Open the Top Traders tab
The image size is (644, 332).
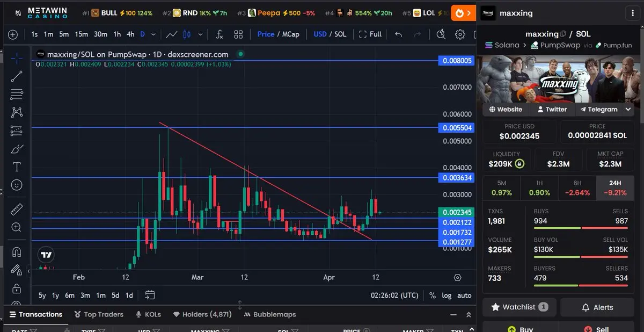[x=99, y=314]
